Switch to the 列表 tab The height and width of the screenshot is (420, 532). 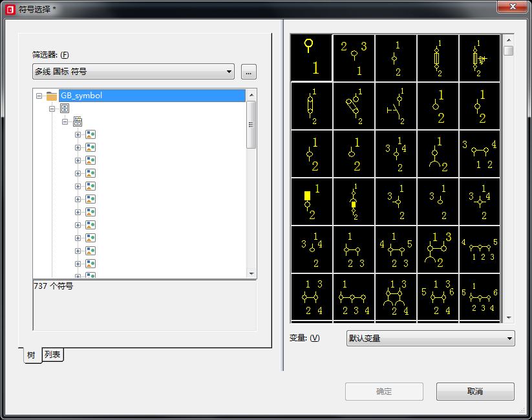click(x=53, y=355)
